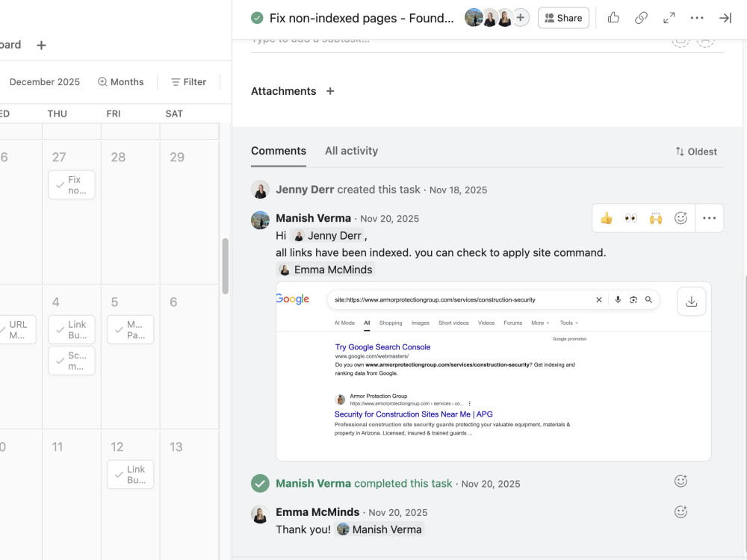Select calendar day 29
The height and width of the screenshot is (560, 747).
pyautogui.click(x=177, y=157)
